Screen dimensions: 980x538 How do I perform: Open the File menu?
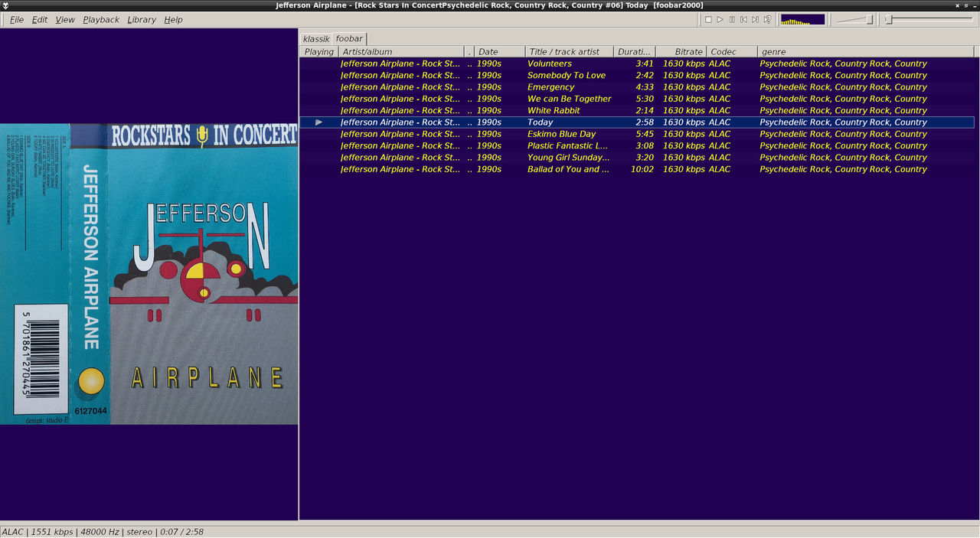point(17,19)
